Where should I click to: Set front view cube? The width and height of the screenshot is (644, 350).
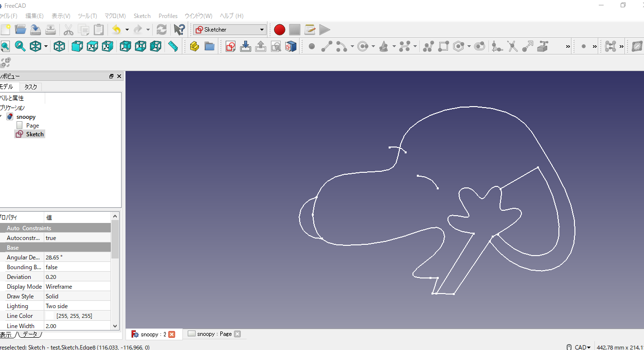[77, 46]
